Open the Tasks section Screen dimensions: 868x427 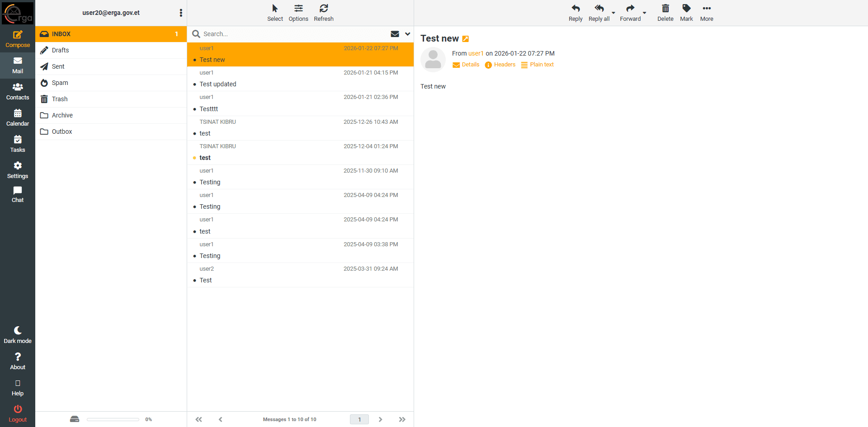tap(18, 144)
